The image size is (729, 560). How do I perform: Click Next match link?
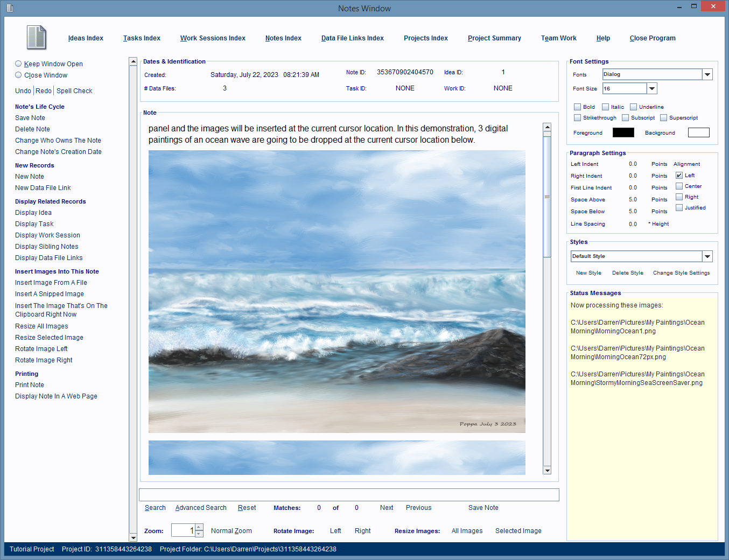click(387, 508)
